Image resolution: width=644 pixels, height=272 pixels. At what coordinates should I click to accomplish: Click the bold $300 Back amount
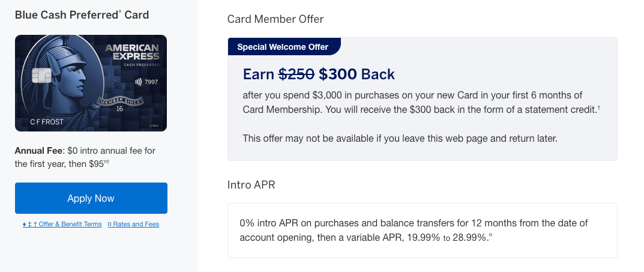tap(357, 74)
